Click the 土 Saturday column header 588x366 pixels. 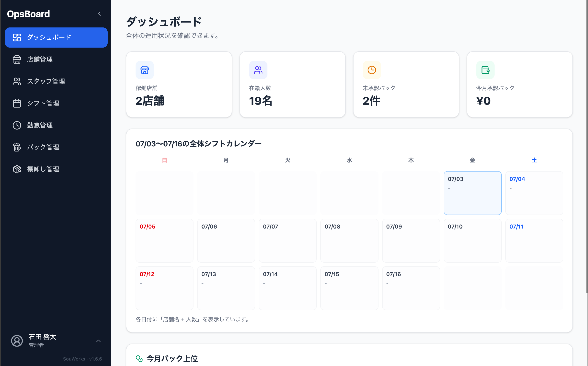point(534,160)
